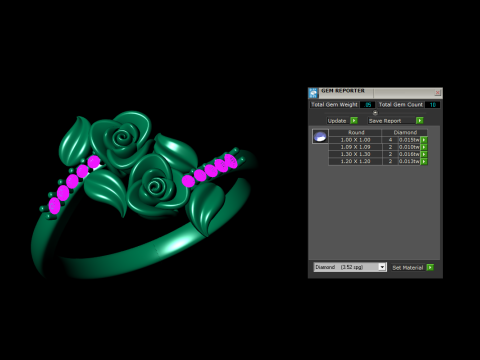The height and width of the screenshot is (360, 480).
Task: Collapse the panel using the small round toggle
Action: (x=375, y=112)
